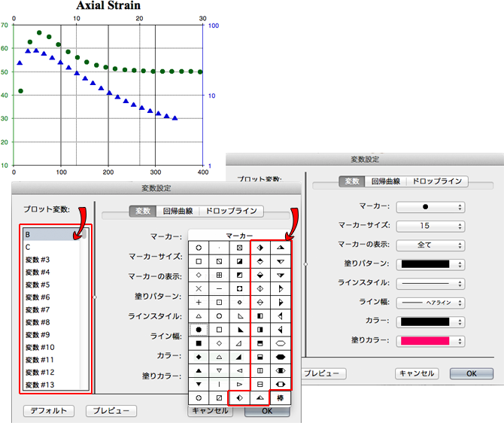Select 変数 #6 in list

pos(51,297)
